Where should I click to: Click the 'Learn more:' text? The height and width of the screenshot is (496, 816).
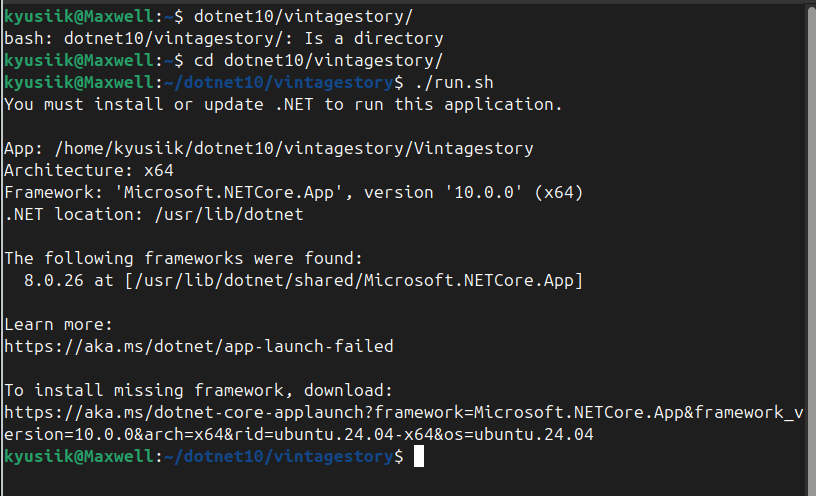tap(58, 325)
